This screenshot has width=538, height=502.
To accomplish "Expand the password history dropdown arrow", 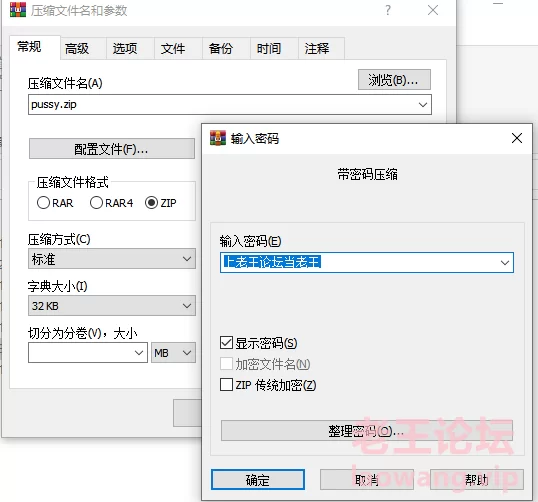I will (x=504, y=263).
